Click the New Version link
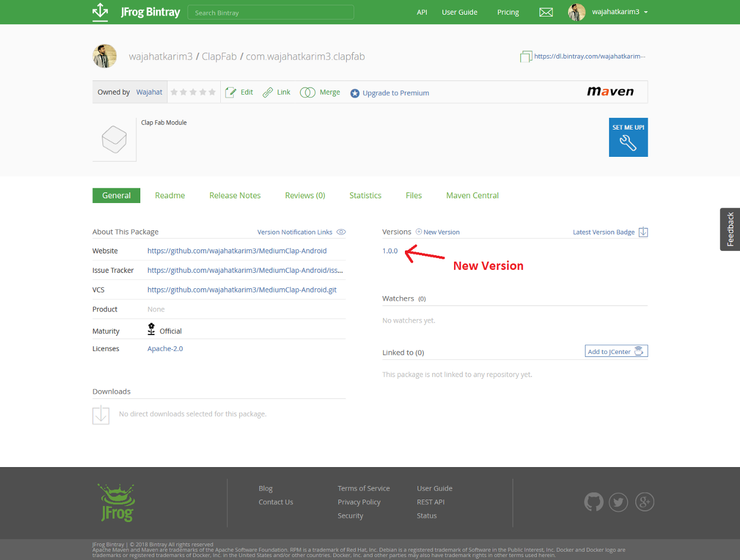Image resolution: width=740 pixels, height=560 pixels. (x=442, y=232)
